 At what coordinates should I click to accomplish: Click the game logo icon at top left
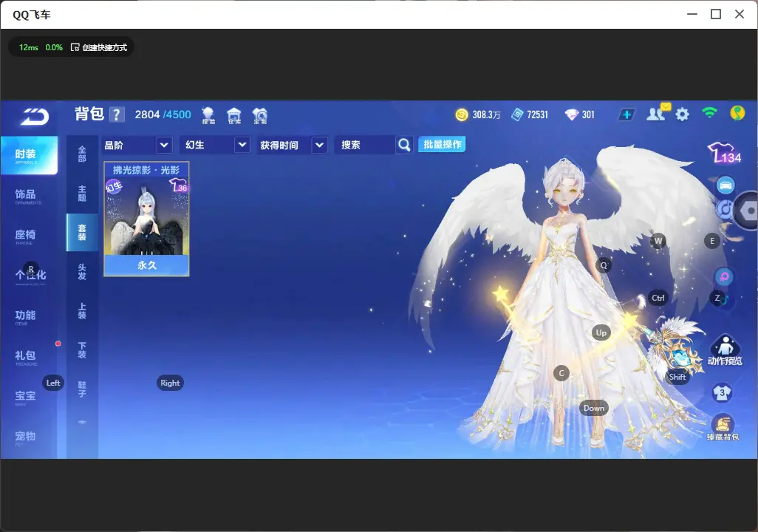click(34, 117)
